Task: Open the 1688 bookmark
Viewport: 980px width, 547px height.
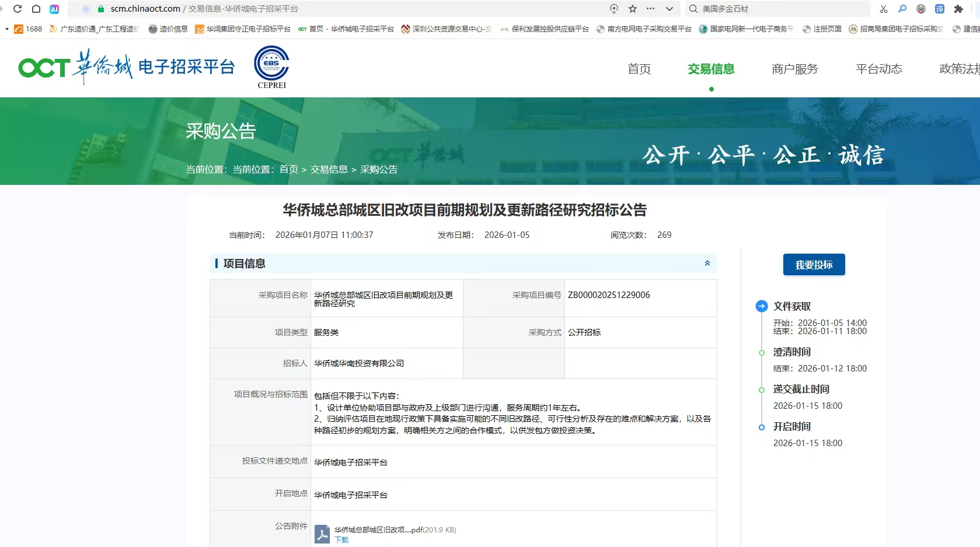Action: point(28,29)
